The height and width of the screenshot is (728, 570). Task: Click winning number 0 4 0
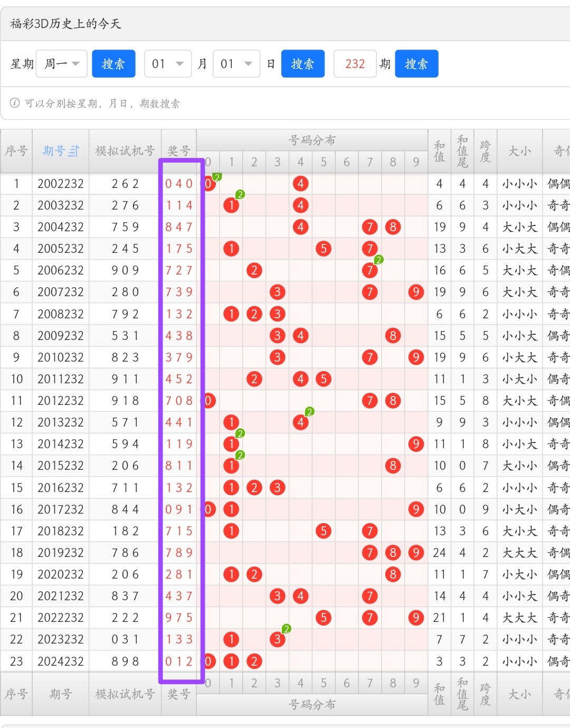[179, 184]
